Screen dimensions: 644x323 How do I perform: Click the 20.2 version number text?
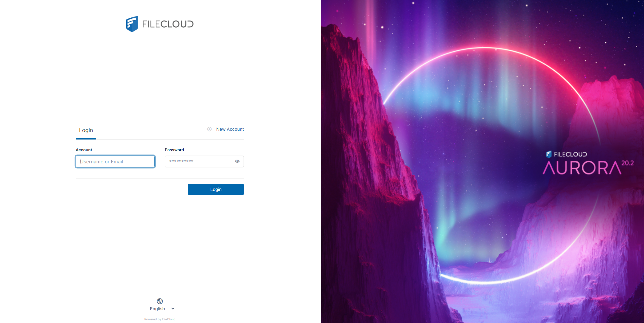pyautogui.click(x=628, y=163)
